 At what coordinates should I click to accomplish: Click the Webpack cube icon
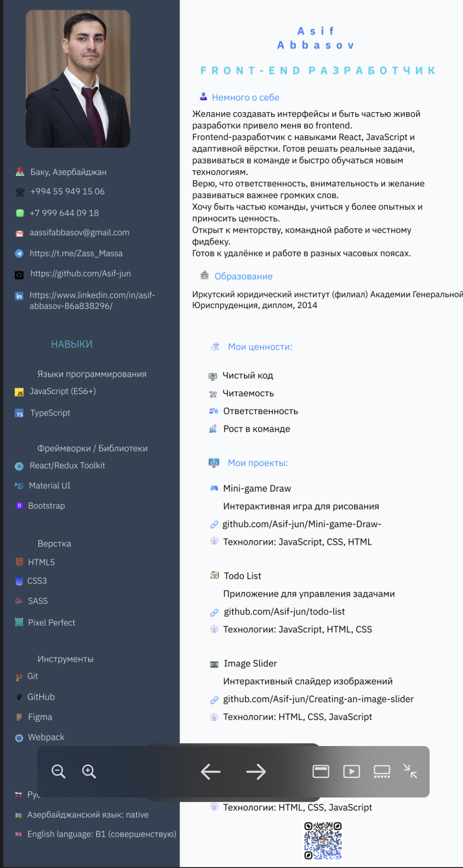pyautogui.click(x=19, y=738)
